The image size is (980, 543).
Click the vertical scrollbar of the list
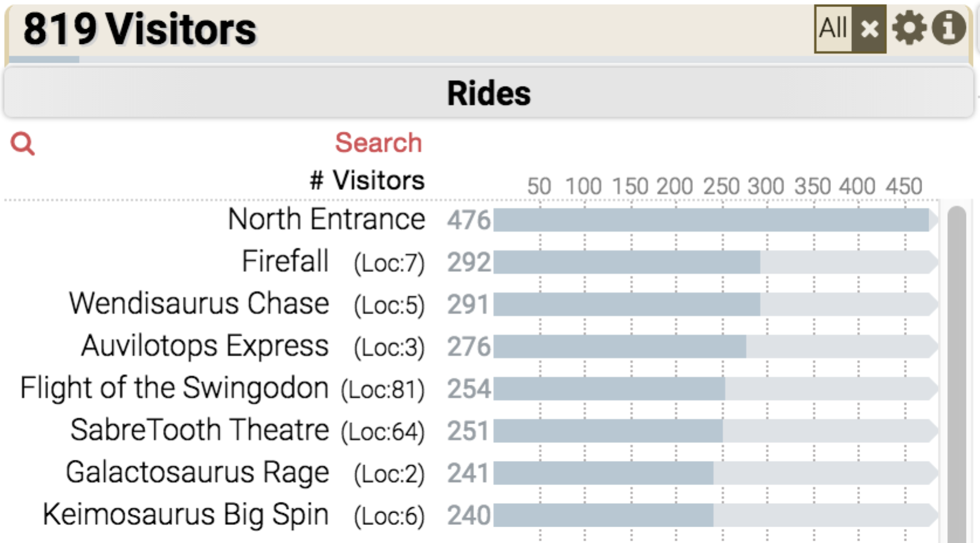[957, 374]
